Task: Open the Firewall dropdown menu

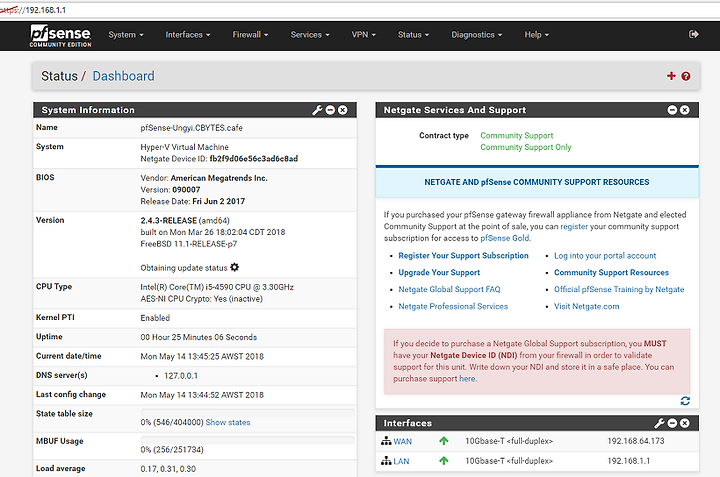Action: 250,35
